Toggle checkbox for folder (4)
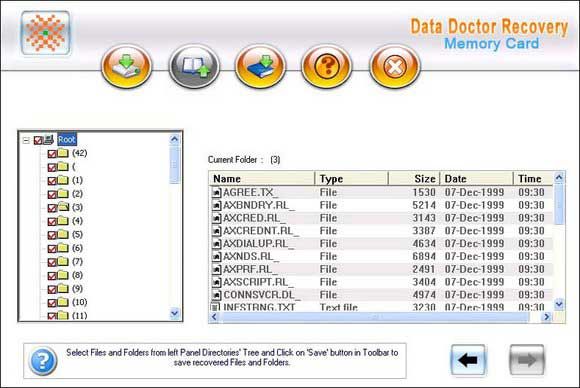Screen dimensions: 580x388 tap(52, 222)
